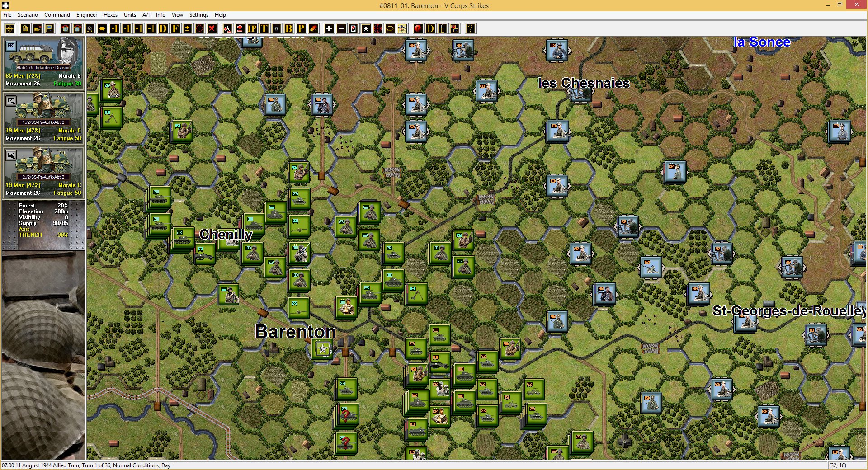Click the overlapping windows toolbar icon
Screen dimensions: 868x470
point(455,28)
